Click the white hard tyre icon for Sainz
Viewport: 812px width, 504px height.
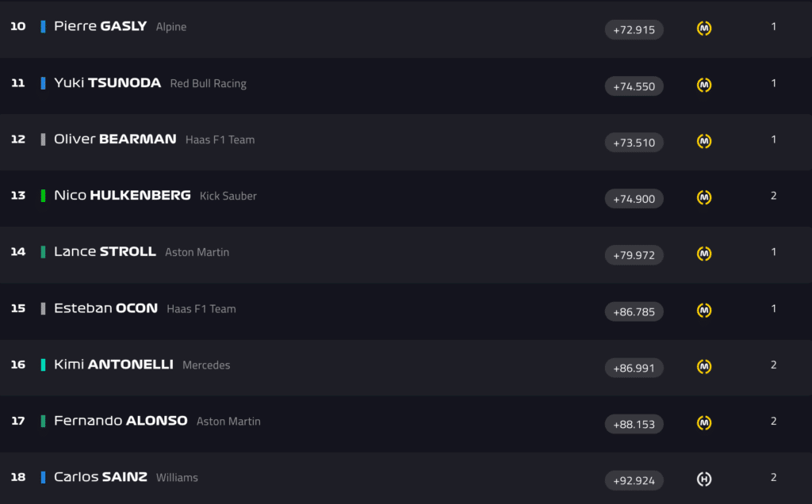pyautogui.click(x=704, y=479)
